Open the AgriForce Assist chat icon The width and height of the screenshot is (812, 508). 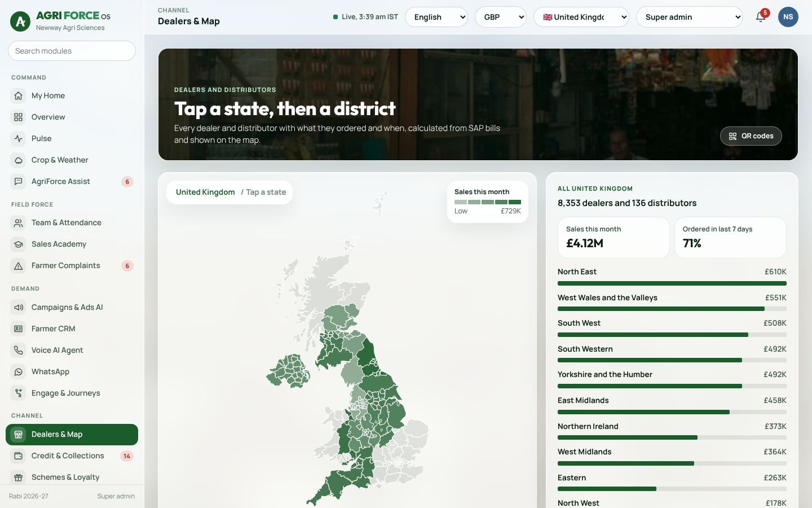coord(19,181)
